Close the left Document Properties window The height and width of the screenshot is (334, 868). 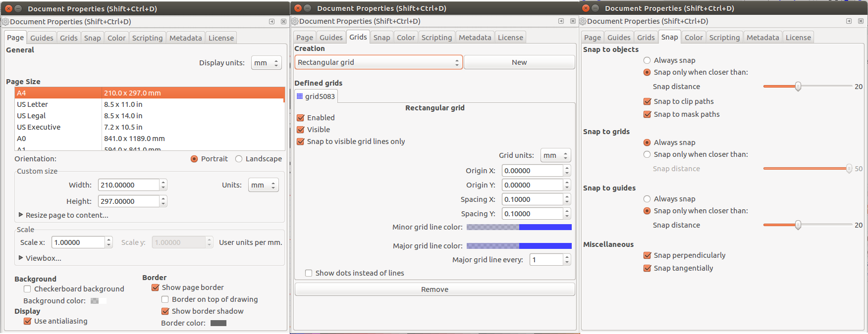(8, 8)
